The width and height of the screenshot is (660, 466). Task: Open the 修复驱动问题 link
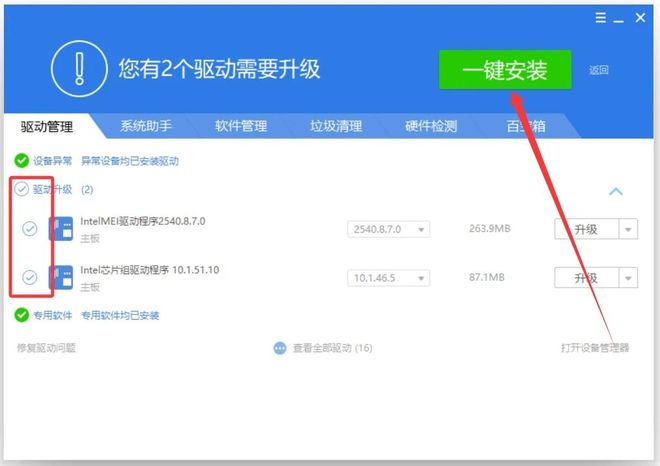46,348
